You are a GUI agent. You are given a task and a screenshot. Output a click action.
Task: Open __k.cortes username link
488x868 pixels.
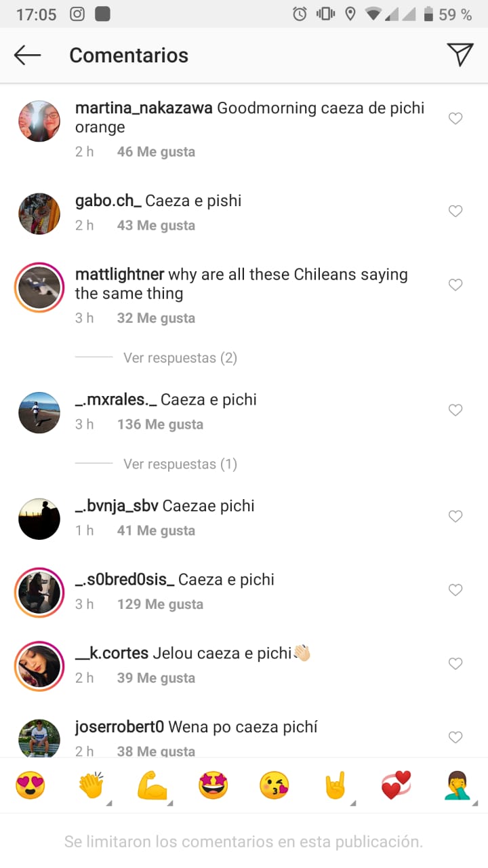pos(112,654)
